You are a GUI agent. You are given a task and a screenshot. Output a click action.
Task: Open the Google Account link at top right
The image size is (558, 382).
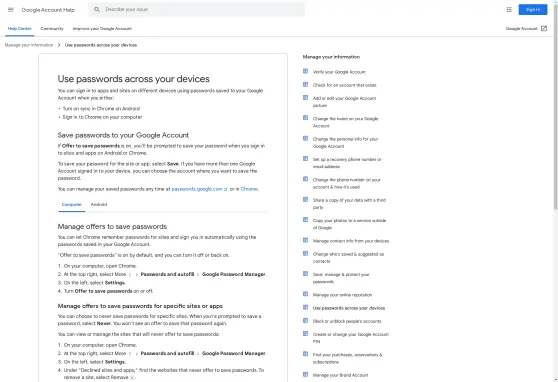(521, 28)
